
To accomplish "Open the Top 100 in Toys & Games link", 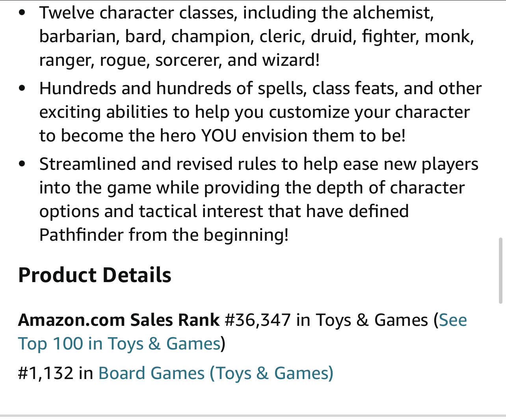I will 119,344.
